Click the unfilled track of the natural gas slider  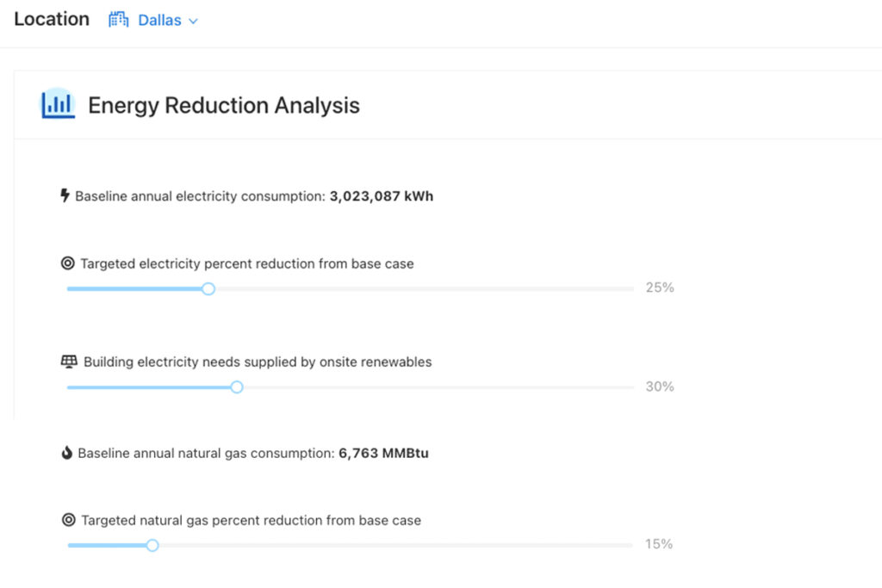pyautogui.click(x=396, y=545)
